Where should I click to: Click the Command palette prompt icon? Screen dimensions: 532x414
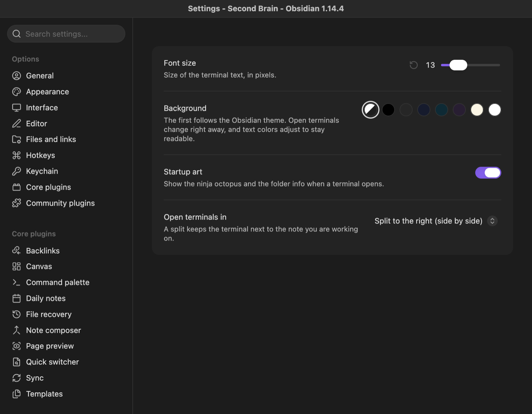16,283
